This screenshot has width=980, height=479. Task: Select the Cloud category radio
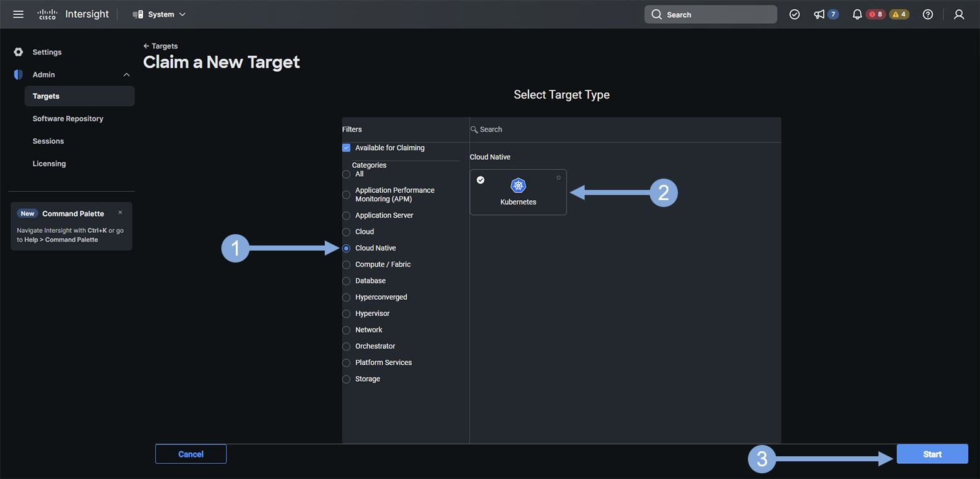pos(346,232)
